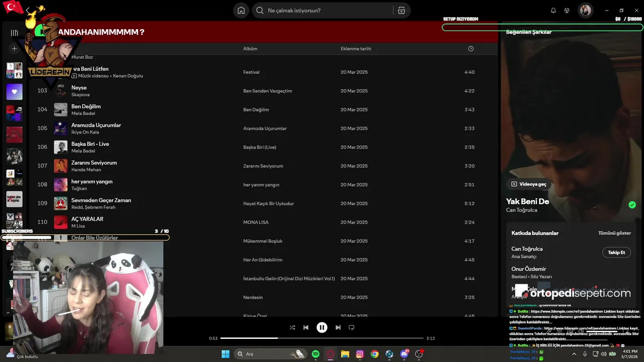Click the taskbar Ara search box
644x362 pixels.
click(272, 354)
